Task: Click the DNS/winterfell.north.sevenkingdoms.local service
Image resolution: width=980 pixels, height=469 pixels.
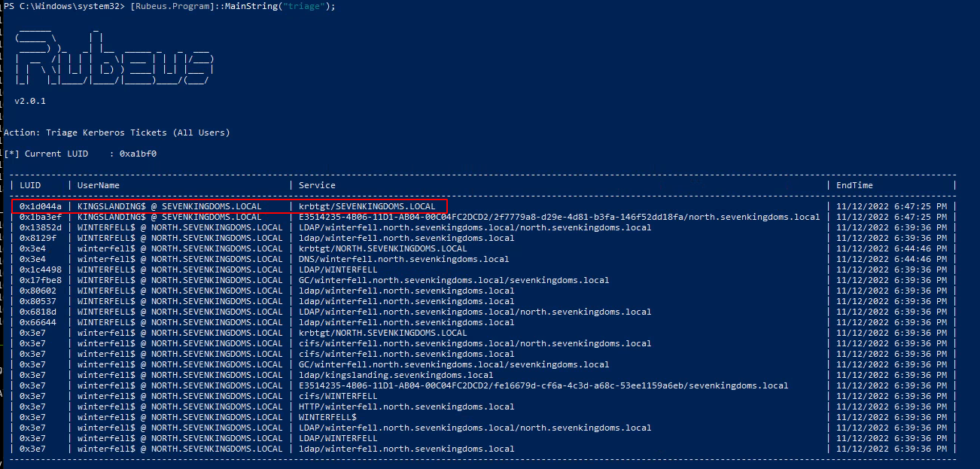Action: (403, 259)
